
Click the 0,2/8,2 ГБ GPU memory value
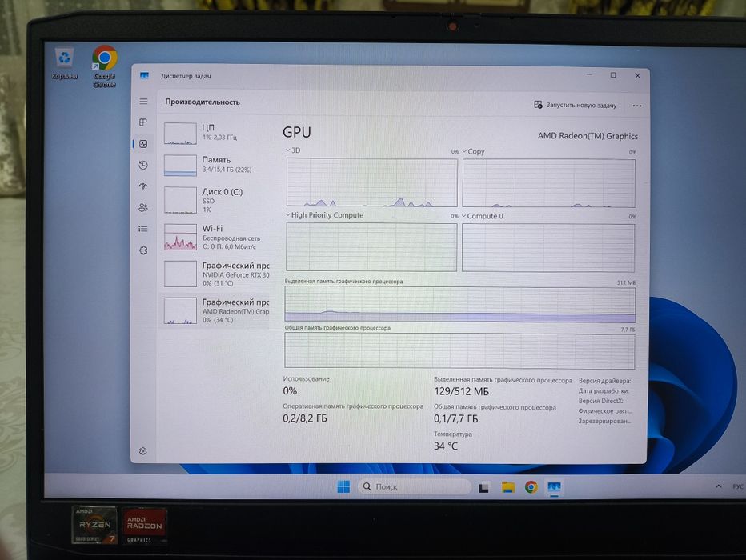coord(304,418)
